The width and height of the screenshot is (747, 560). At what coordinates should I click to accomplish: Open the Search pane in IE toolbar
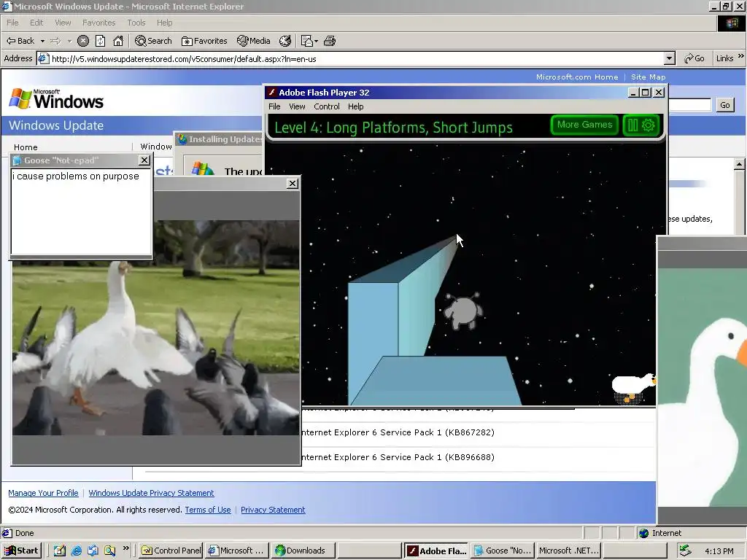click(153, 41)
